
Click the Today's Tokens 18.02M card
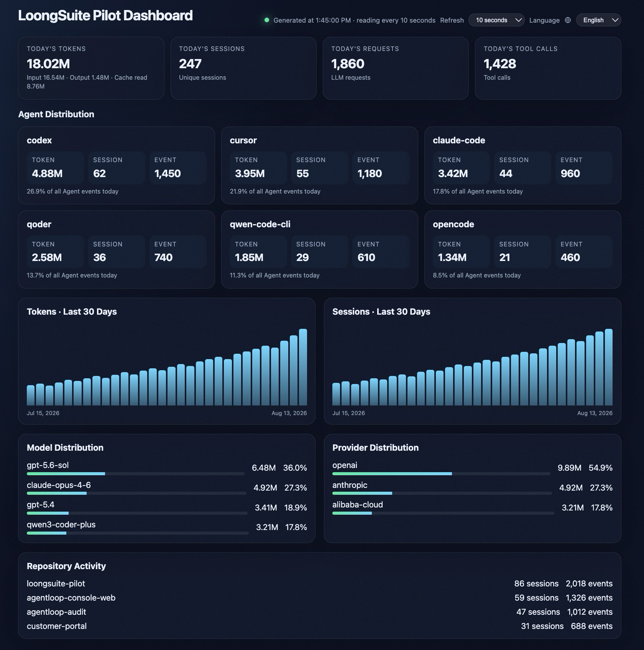[x=91, y=68]
